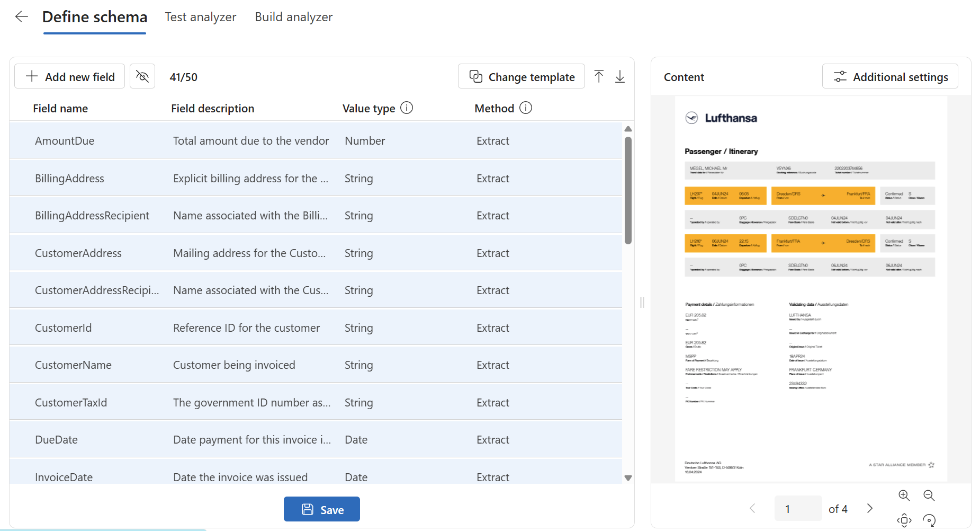Switch to Test analyzer tab
Image resolution: width=980 pixels, height=531 pixels.
pos(201,17)
